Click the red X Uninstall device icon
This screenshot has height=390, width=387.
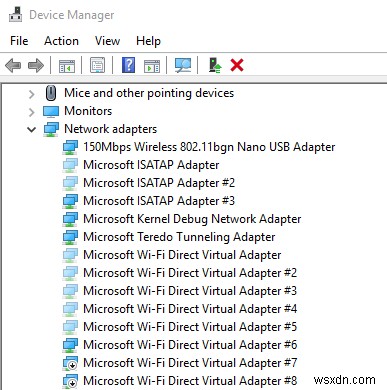(x=237, y=65)
